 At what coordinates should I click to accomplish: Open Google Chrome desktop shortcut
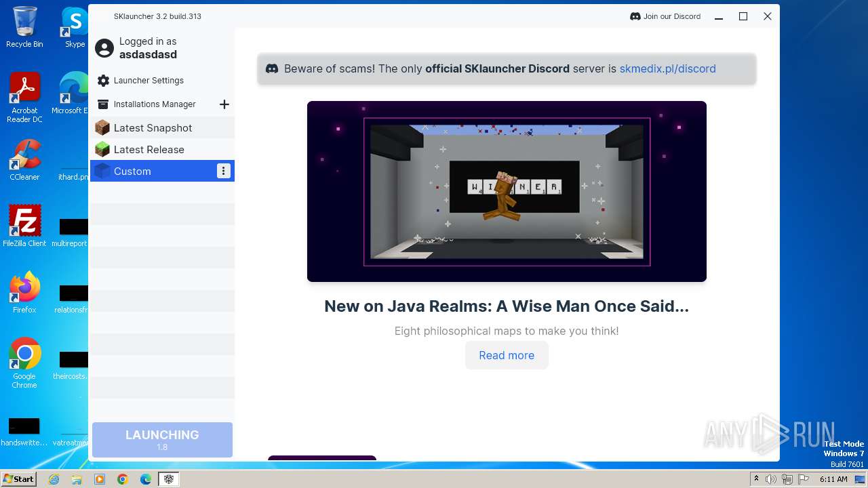coord(24,363)
